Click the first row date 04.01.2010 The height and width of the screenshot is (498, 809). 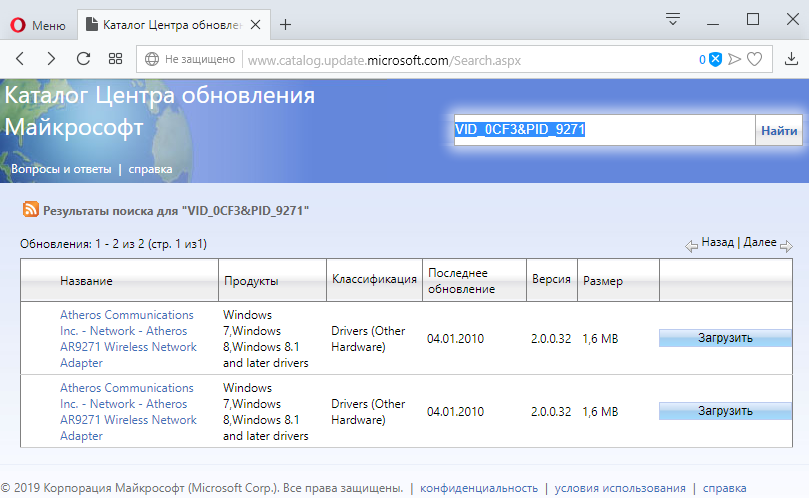[x=455, y=339]
